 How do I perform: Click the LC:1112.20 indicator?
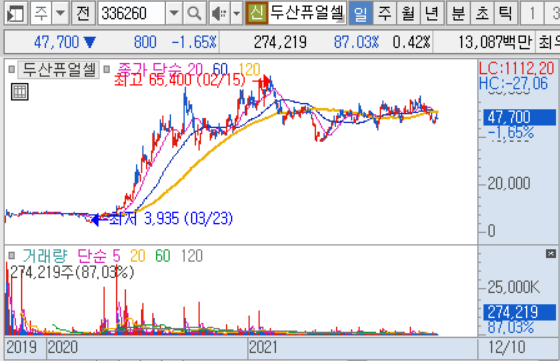pyautogui.click(x=517, y=68)
